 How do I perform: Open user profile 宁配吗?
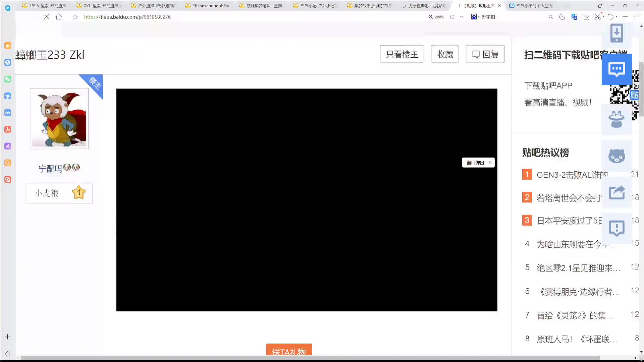point(59,168)
